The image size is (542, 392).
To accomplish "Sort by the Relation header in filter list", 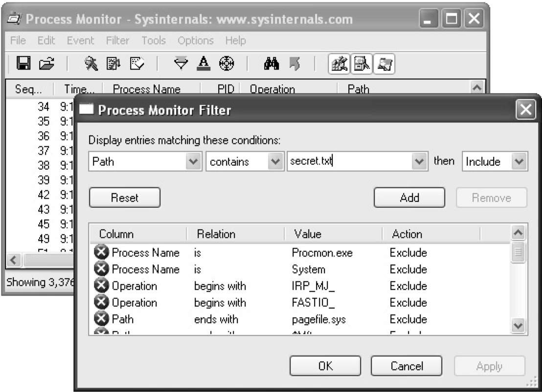I will [x=236, y=234].
